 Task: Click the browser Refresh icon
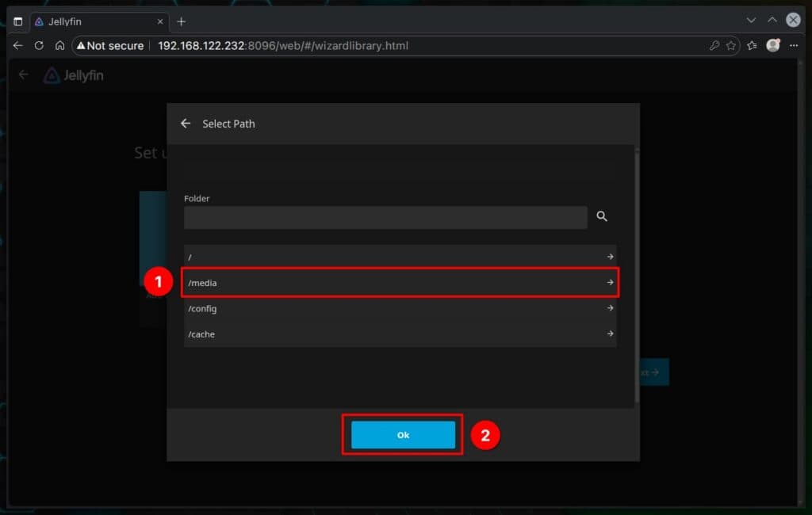39,46
